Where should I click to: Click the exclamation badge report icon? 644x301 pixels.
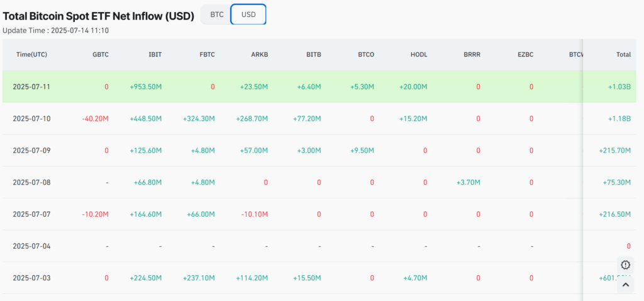point(625,265)
